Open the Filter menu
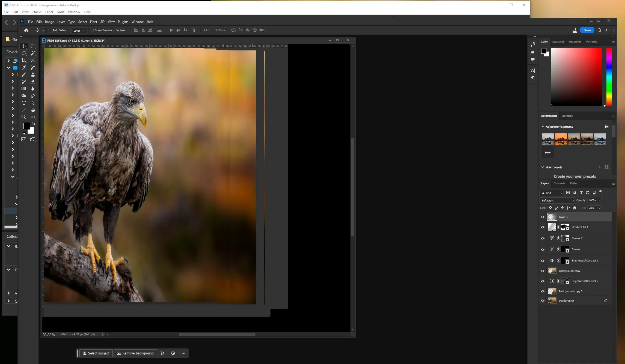The image size is (625, 364). click(93, 22)
